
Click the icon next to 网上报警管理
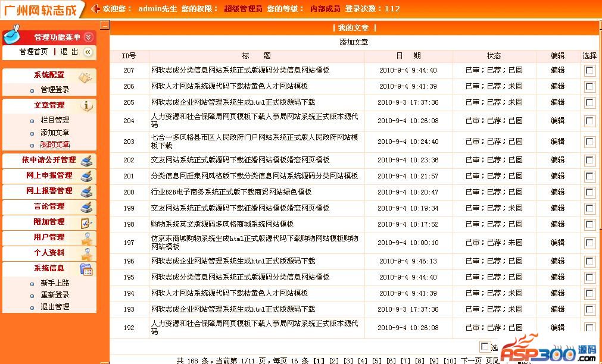click(87, 192)
